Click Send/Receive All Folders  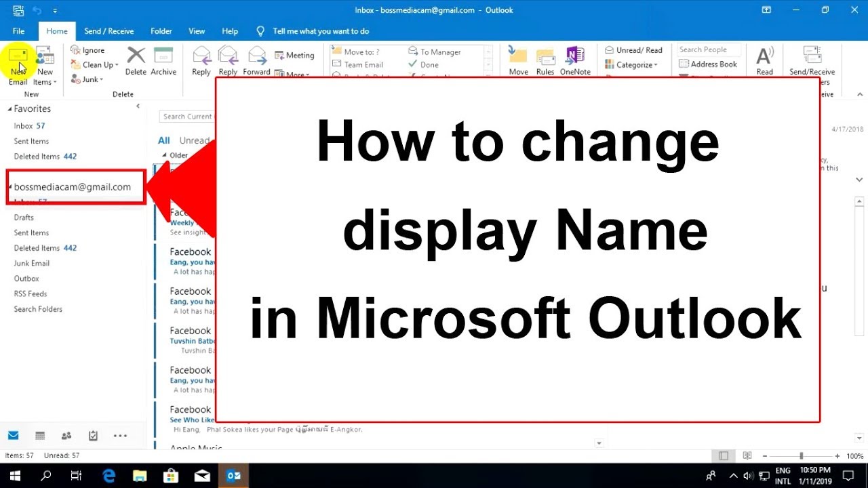812,65
